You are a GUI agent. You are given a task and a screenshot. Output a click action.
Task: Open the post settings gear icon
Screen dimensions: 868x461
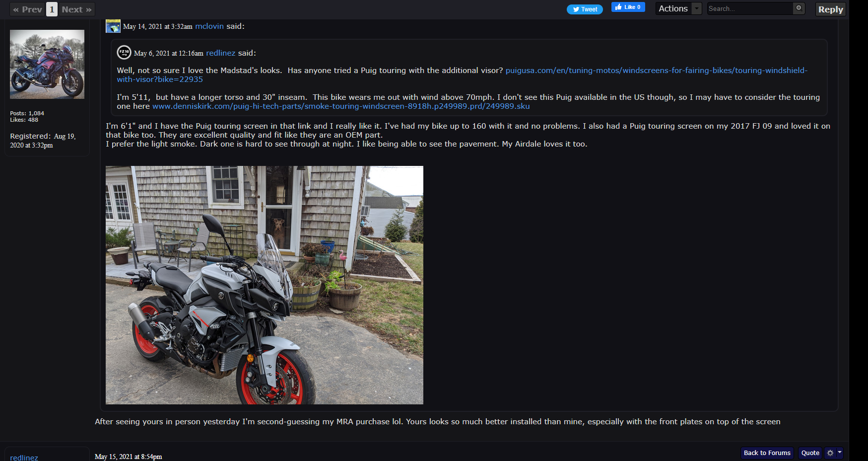pos(830,453)
